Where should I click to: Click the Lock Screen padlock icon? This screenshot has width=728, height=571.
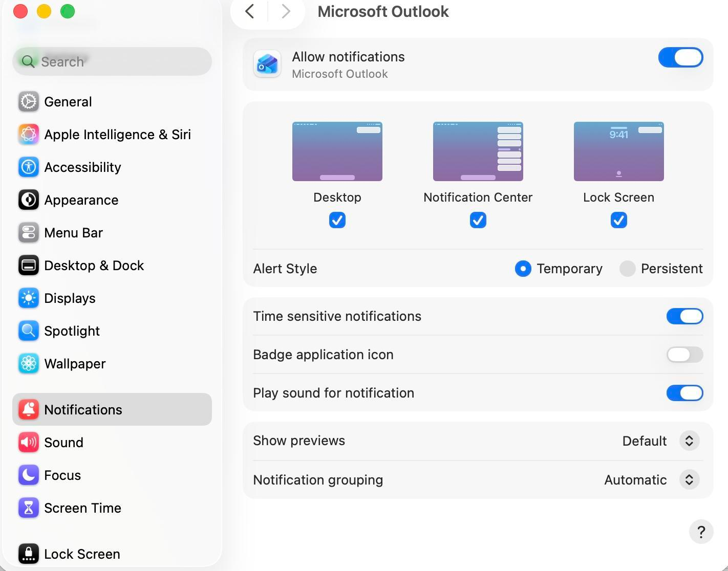(x=29, y=554)
